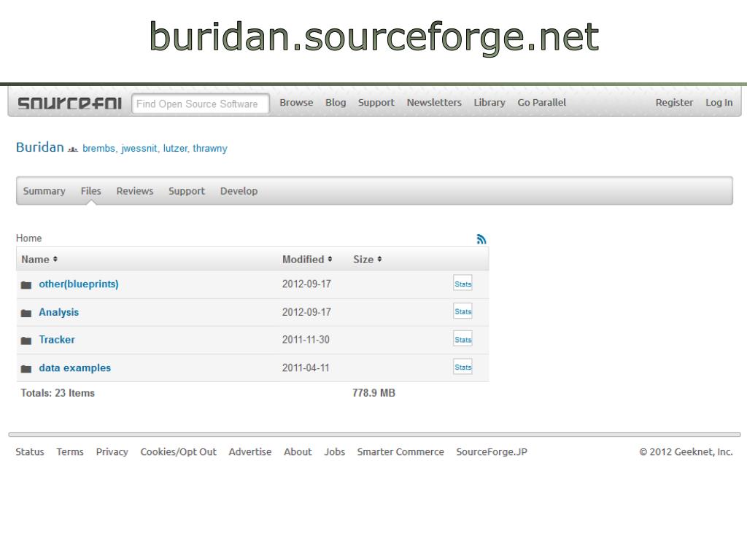Click the 2011-04-11 date in data examples row
This screenshot has height=560, width=747.
[306, 367]
